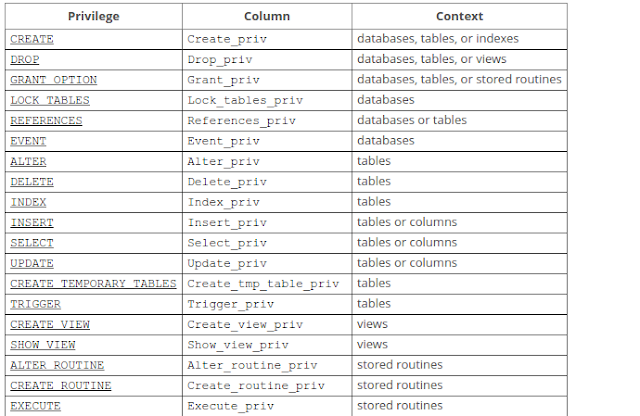640x416 pixels.
Task: Follow the CREATE ROUTINE link
Action: 61,386
